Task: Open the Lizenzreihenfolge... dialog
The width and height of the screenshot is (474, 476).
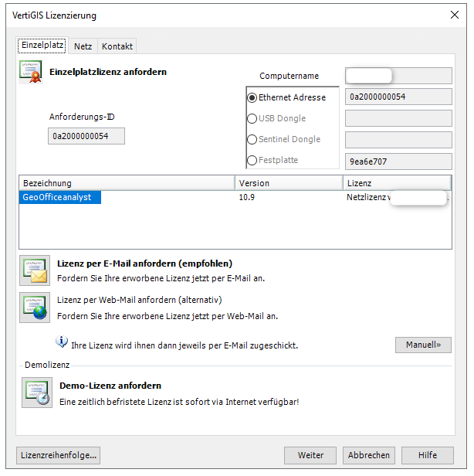Action: click(x=59, y=455)
